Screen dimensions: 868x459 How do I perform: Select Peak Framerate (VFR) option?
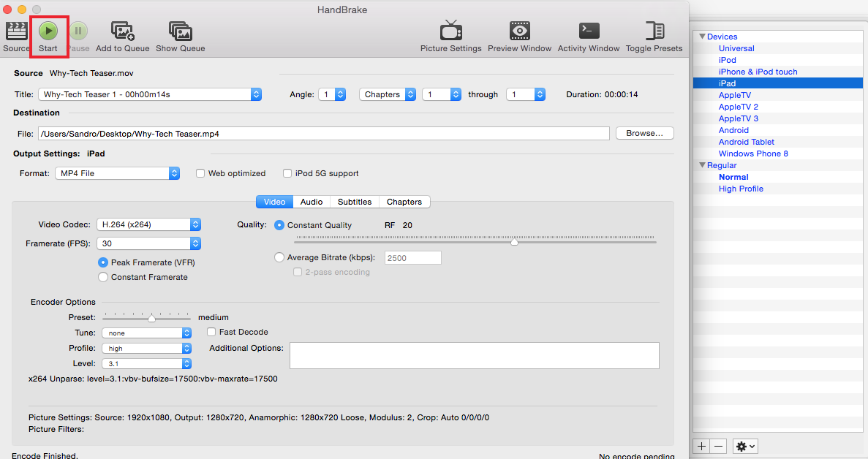click(103, 262)
